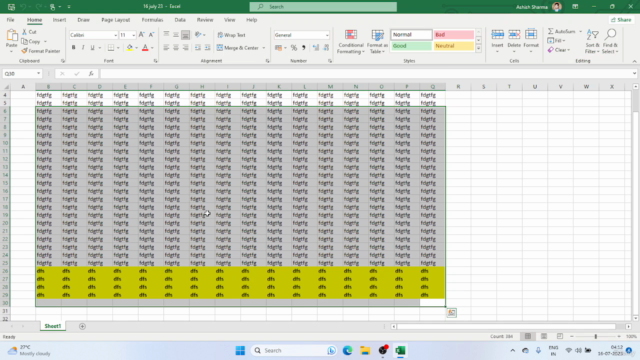Viewport: 640px width, 360px height.
Task: Open the File tab
Action: click(10, 20)
